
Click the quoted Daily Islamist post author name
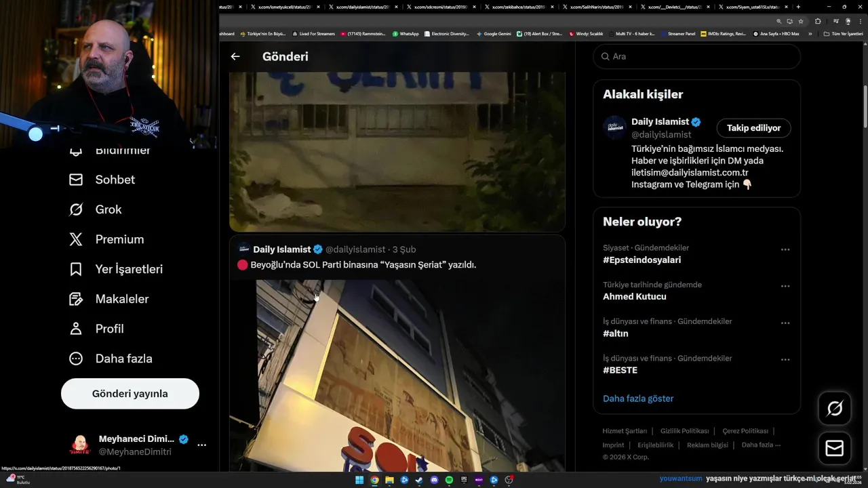(x=281, y=249)
